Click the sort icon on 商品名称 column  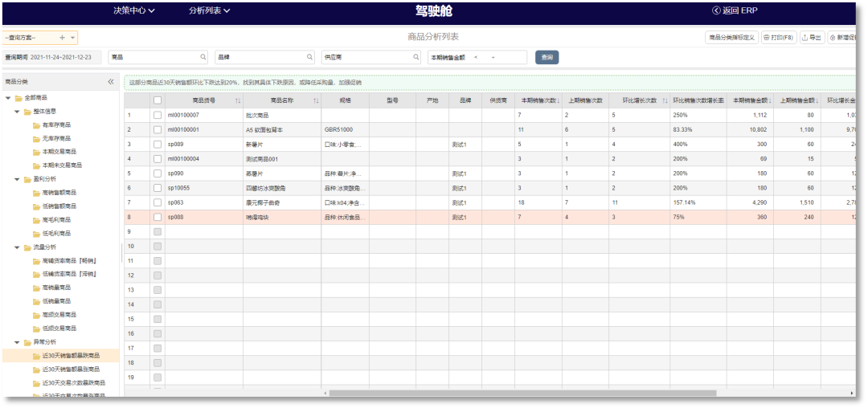tap(316, 100)
